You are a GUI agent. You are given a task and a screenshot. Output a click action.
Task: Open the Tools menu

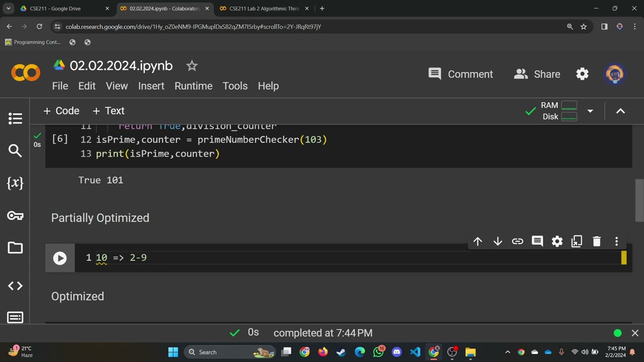tap(235, 86)
